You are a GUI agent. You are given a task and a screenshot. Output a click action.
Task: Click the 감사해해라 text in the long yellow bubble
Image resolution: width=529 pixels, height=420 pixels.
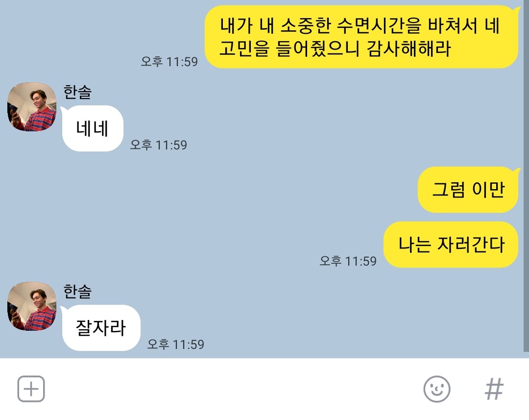click(409, 49)
